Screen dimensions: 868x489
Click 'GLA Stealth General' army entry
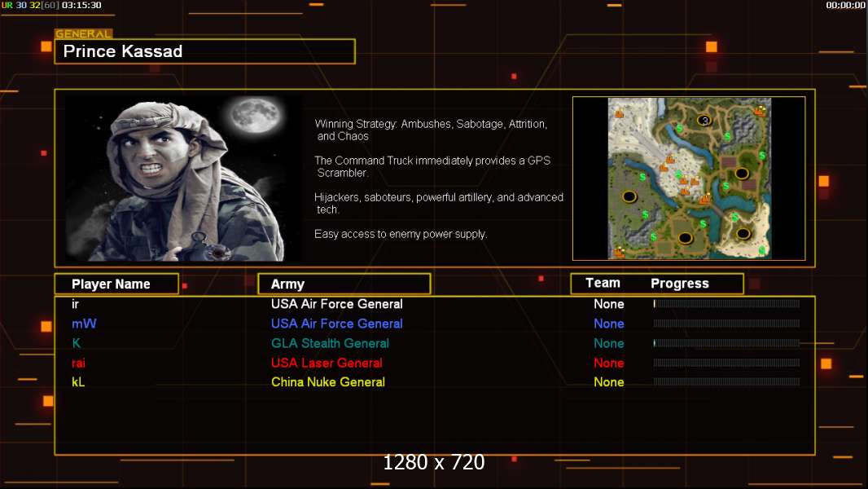[x=330, y=343]
